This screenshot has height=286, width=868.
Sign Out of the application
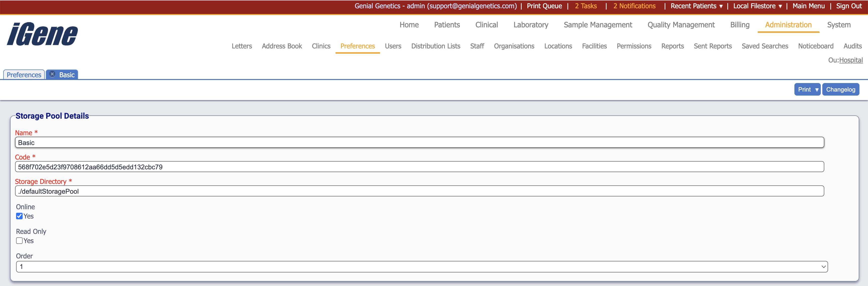click(x=848, y=6)
